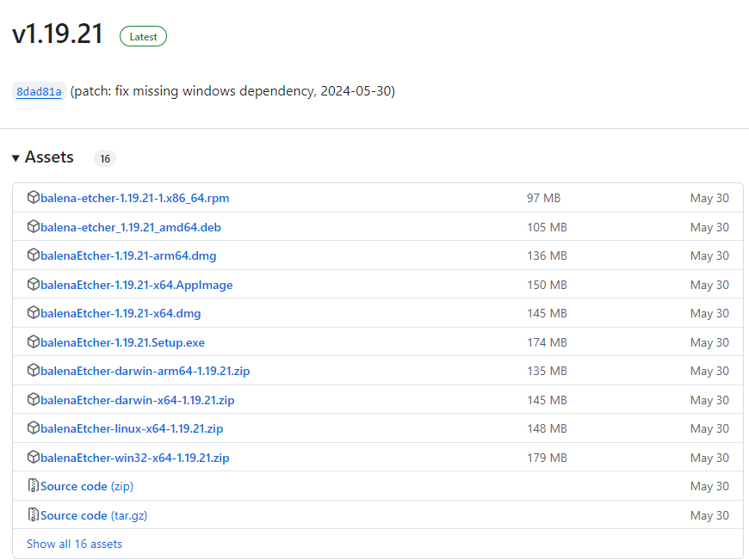Screen dimensions: 749x560
Task: Click the Assets count badge 16
Action: pyautogui.click(x=105, y=158)
